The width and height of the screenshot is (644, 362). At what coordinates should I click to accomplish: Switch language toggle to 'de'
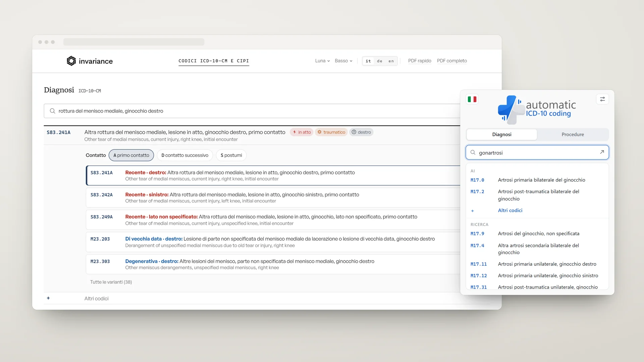coord(380,61)
